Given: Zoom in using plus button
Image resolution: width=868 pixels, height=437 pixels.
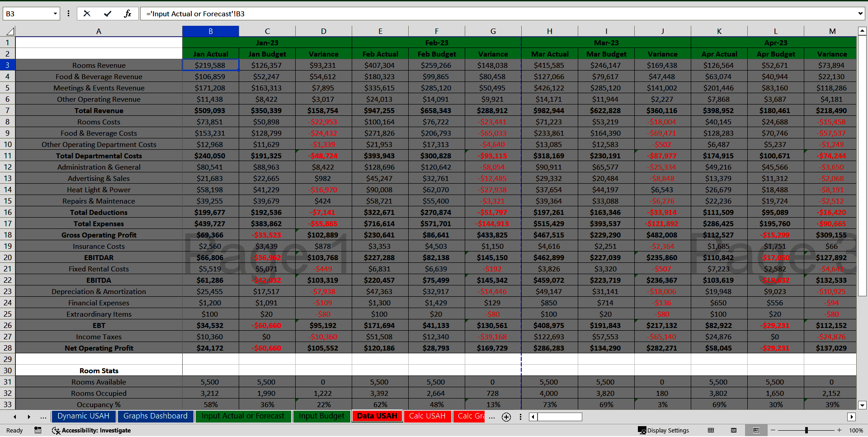Looking at the screenshot, I should (840, 430).
